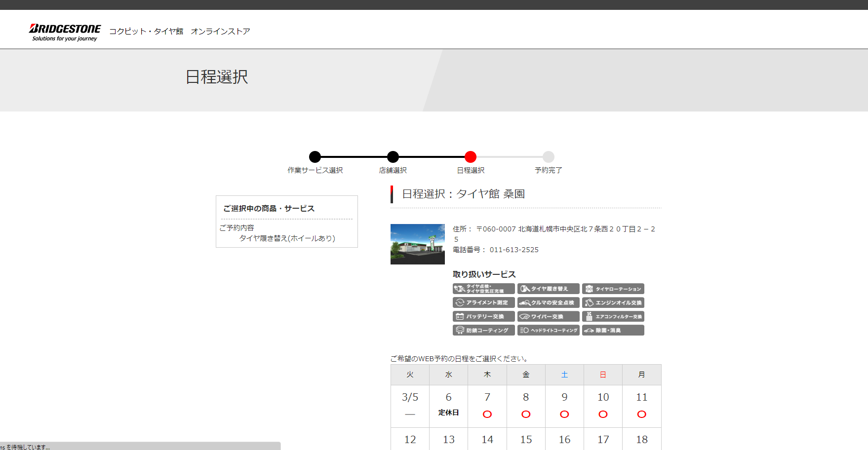Image resolution: width=868 pixels, height=450 pixels.
Task: Click the バッテリー交換 service icon
Action: pos(483,316)
